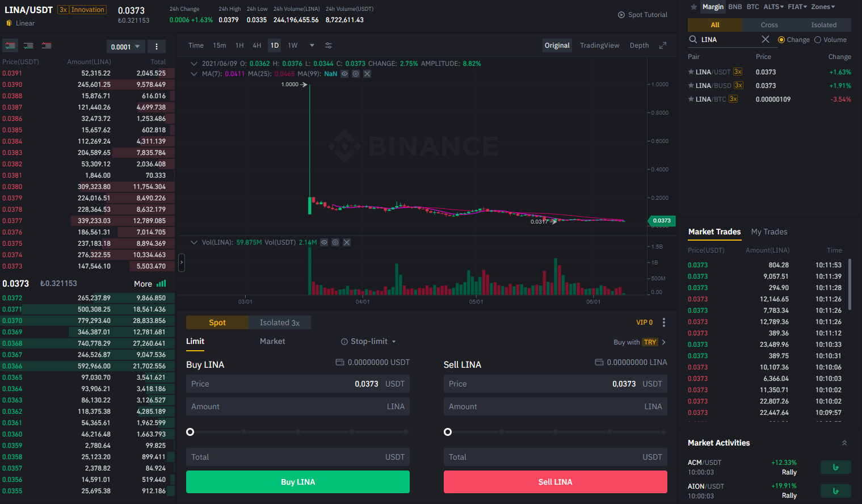Open the 0.0001 price precision dropdown

(126, 47)
